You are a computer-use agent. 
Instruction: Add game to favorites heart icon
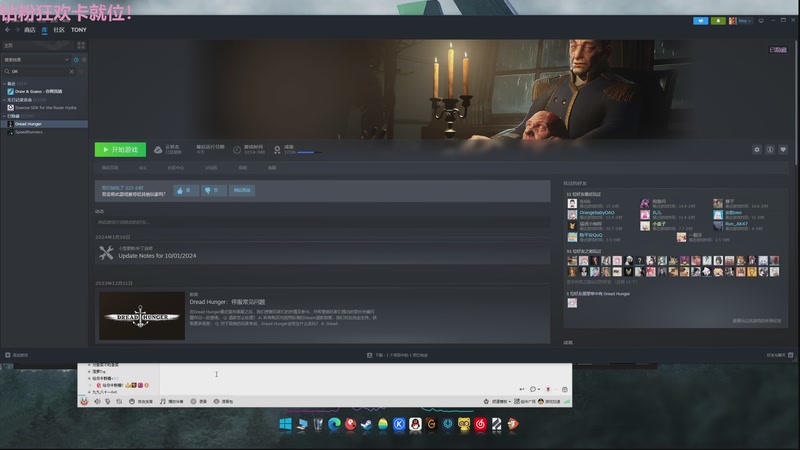(783, 149)
